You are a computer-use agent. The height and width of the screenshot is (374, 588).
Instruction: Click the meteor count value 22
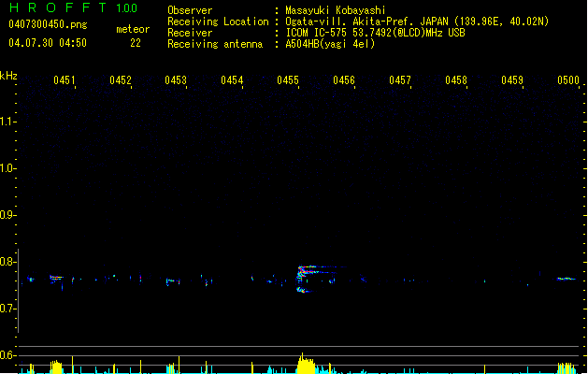(136, 43)
